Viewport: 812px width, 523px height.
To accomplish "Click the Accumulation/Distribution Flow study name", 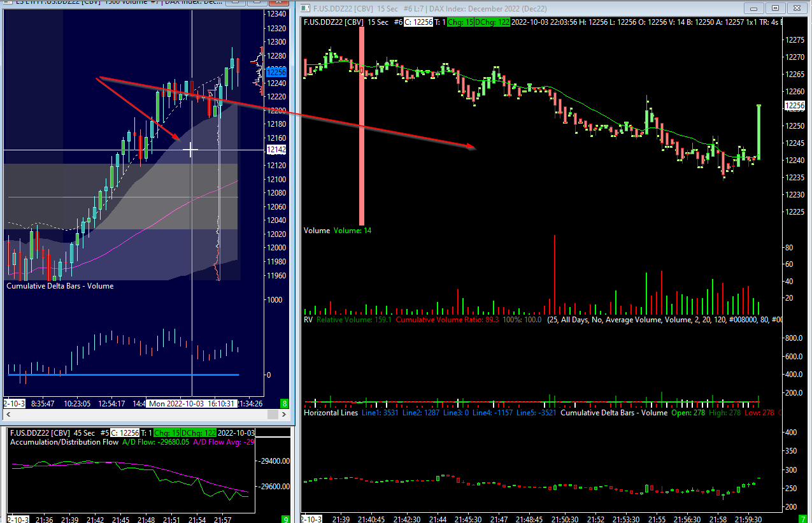I will click(x=64, y=442).
